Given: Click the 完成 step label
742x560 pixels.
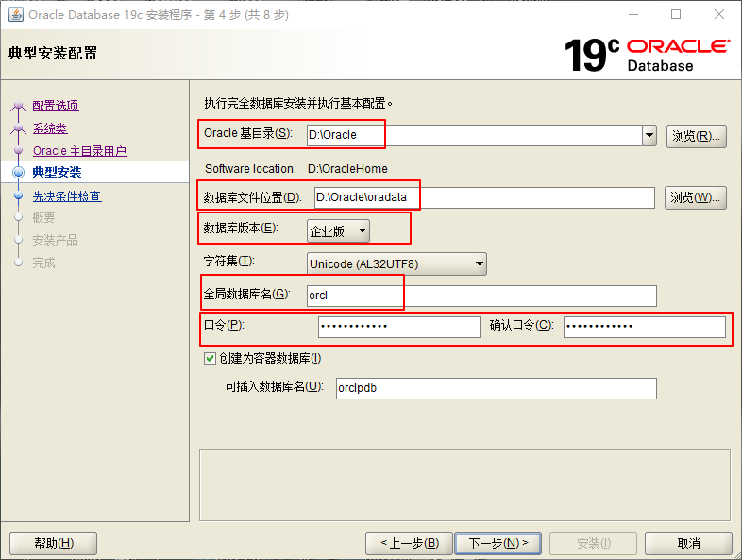Looking at the screenshot, I should (x=43, y=263).
